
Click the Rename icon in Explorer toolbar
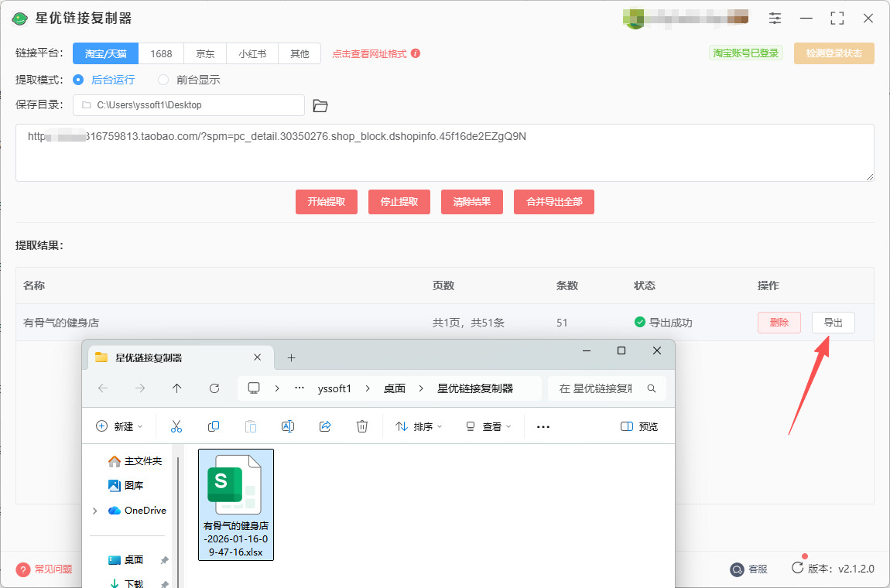click(288, 426)
